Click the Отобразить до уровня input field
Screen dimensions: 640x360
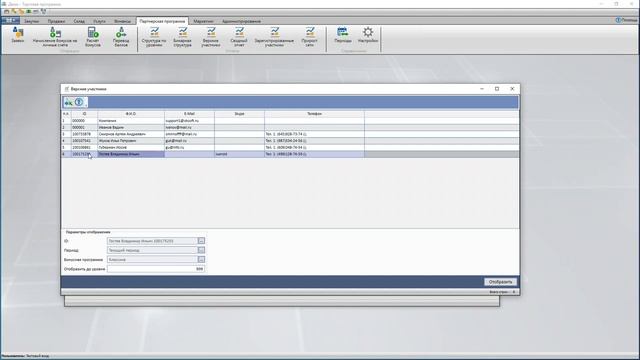click(156, 269)
